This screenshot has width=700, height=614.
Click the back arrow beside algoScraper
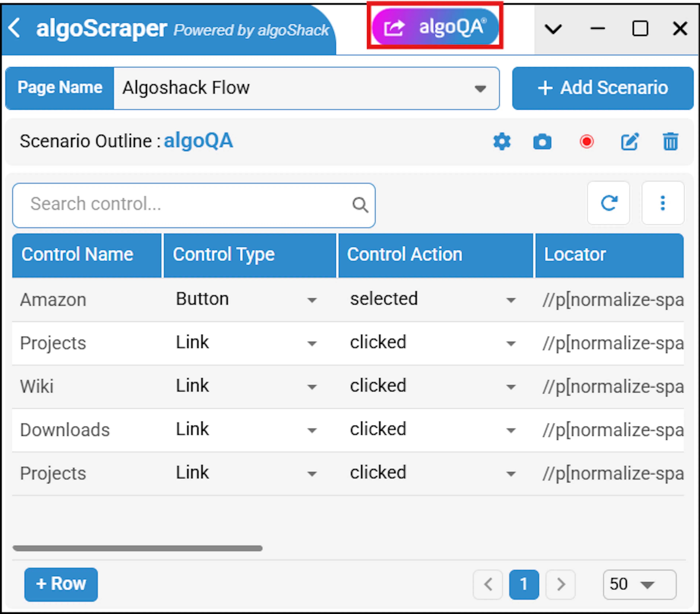[14, 28]
